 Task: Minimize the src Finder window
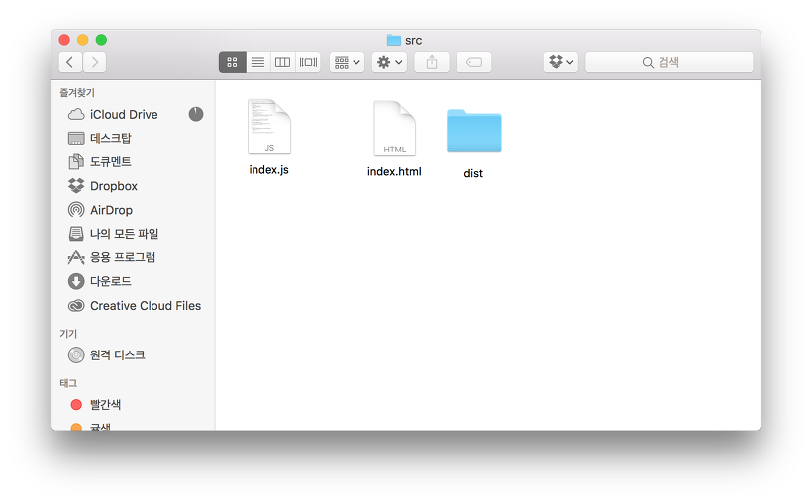[x=83, y=40]
